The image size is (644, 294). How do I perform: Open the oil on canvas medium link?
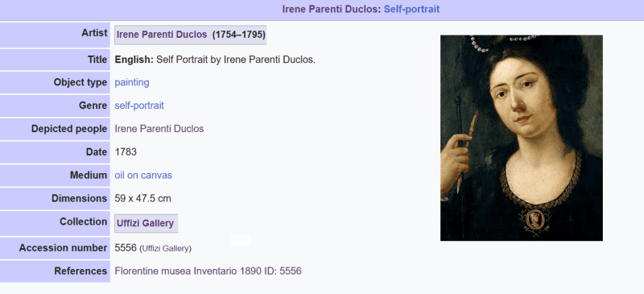(143, 176)
